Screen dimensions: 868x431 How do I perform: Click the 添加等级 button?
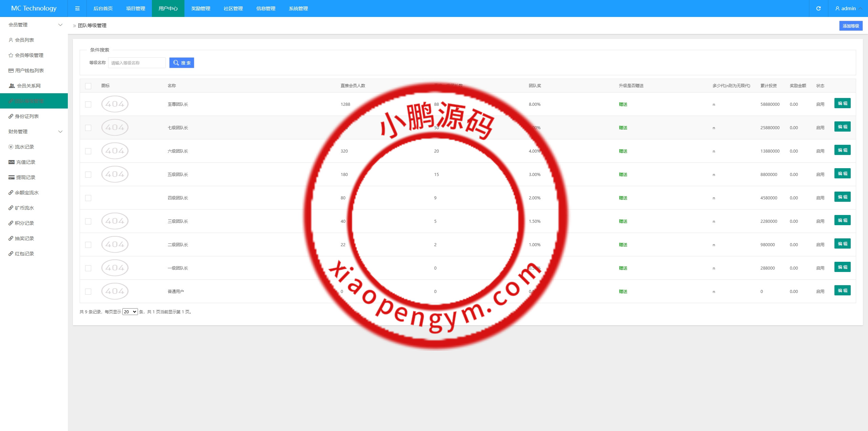click(x=851, y=26)
